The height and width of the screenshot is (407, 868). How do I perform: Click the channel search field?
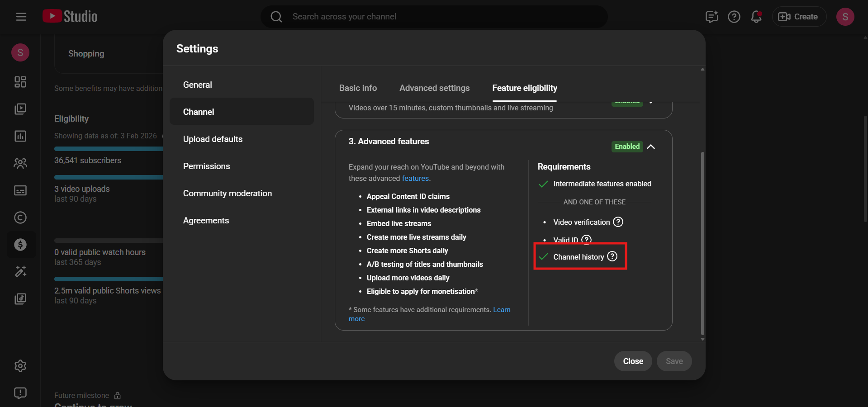pos(434,17)
